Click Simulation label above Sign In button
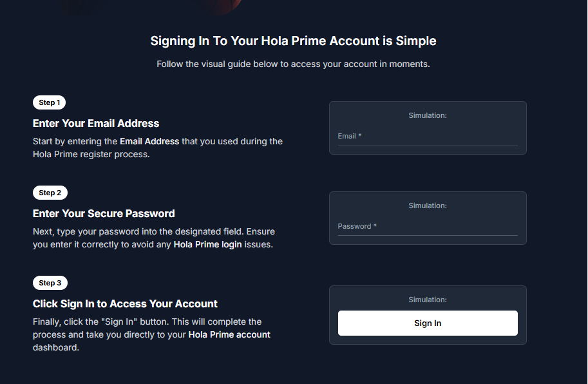Screen dimensions: 588x384 pos(428,300)
